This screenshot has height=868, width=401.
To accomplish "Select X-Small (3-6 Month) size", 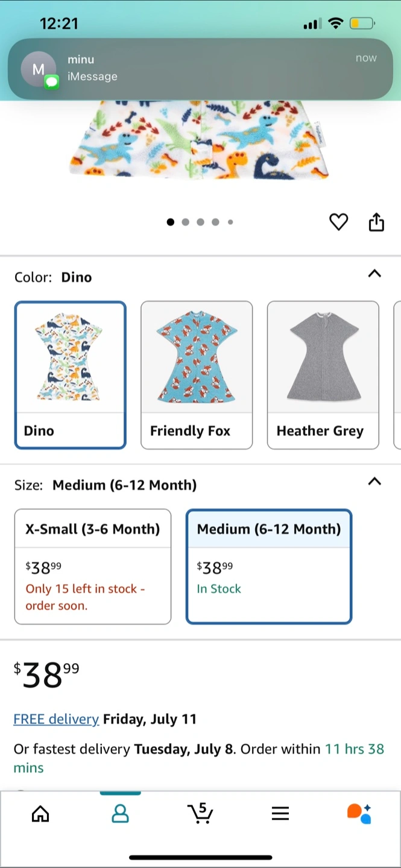I will click(x=93, y=566).
